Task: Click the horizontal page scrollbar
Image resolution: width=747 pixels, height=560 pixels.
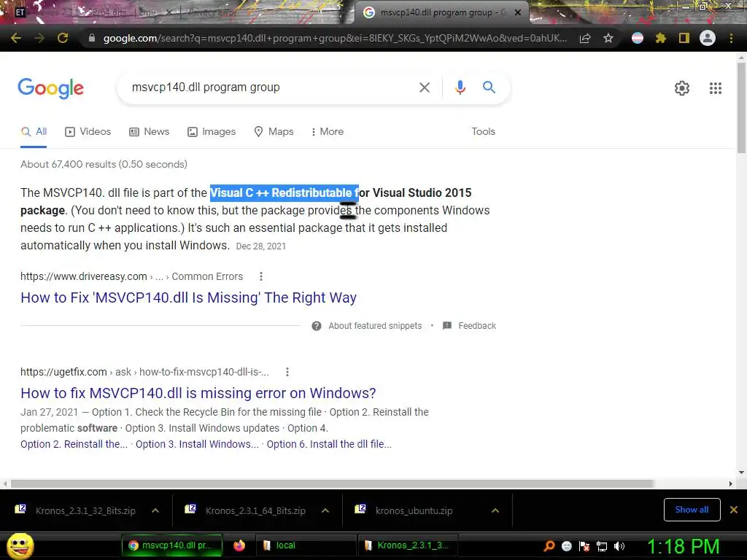Action: coord(332,484)
